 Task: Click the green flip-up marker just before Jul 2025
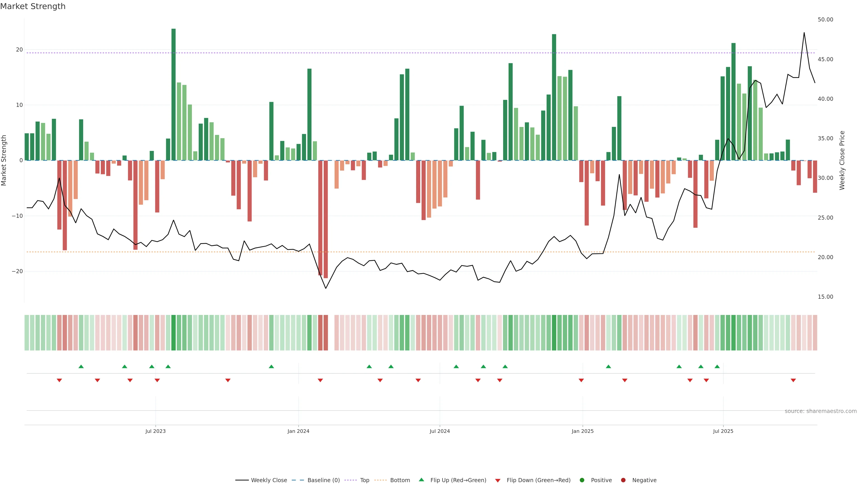point(717,366)
